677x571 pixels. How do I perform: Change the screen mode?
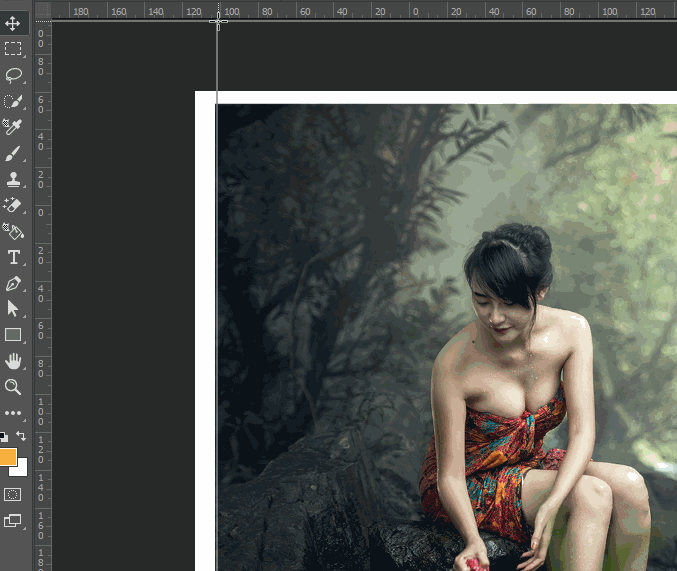[x=13, y=520]
